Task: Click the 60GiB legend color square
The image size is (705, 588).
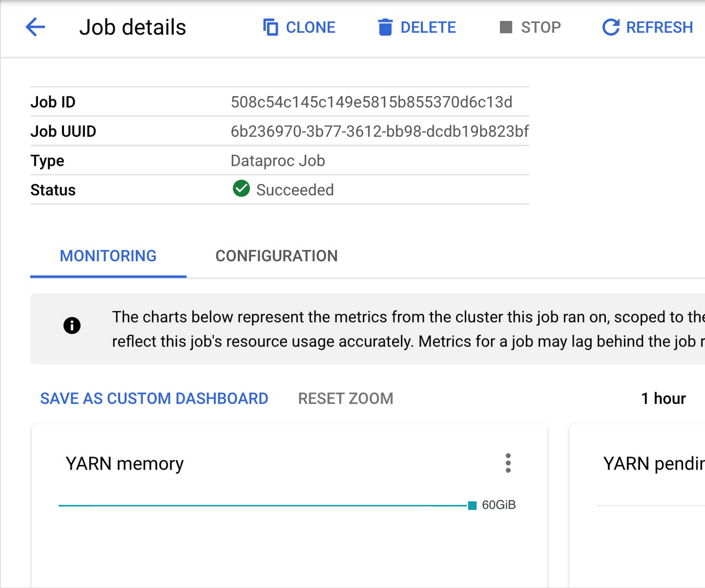Action: [x=472, y=505]
